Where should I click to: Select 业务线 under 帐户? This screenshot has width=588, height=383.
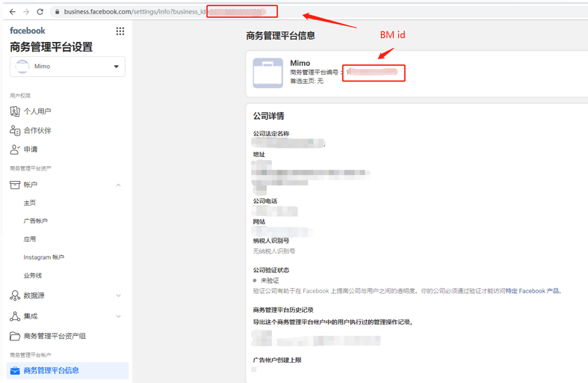33,275
